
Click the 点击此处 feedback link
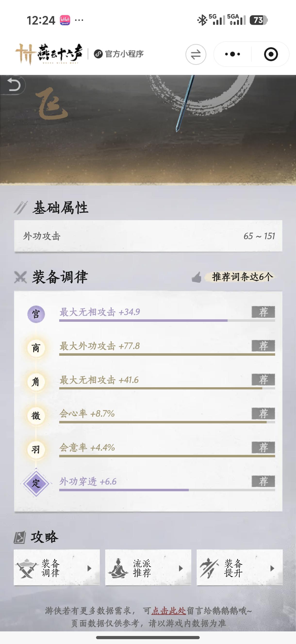[x=168, y=611]
